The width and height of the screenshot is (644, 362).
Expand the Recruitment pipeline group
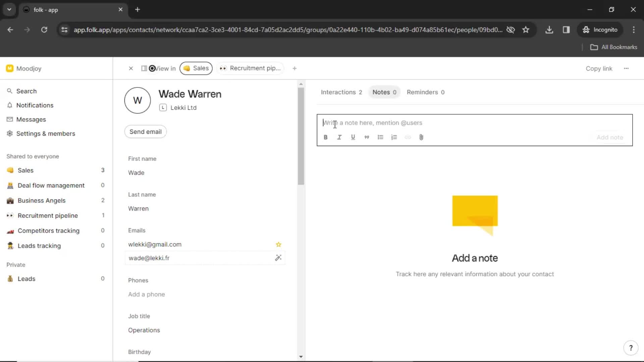47,215
